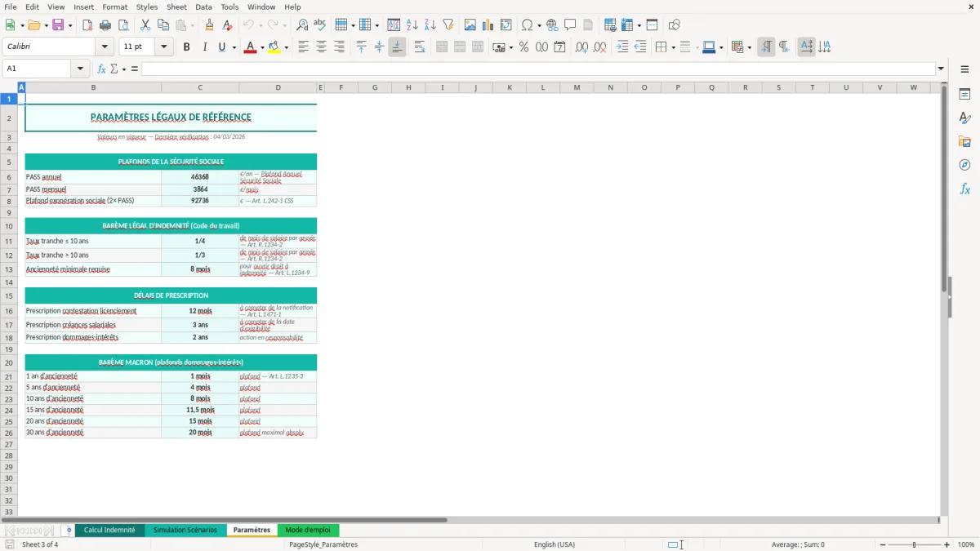Image resolution: width=980 pixels, height=551 pixels.
Task: Toggle print preview icon
Action: coord(123,25)
